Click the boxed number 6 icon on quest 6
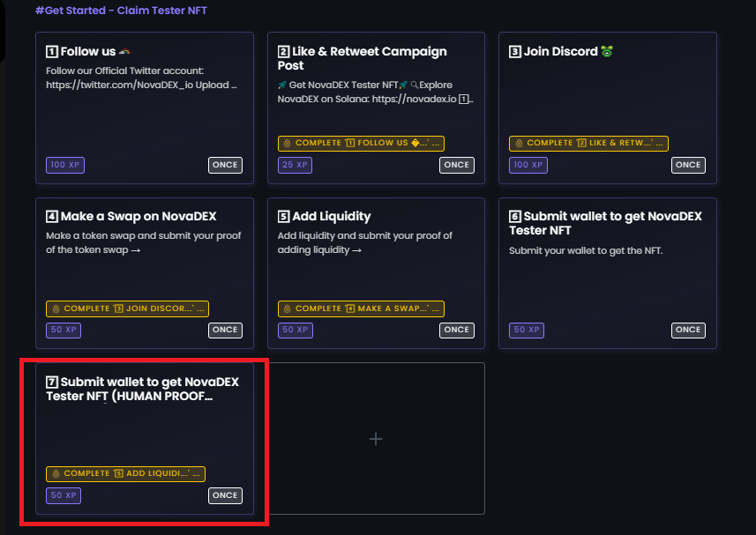Viewport: 756px width, 535px height. [x=515, y=217]
